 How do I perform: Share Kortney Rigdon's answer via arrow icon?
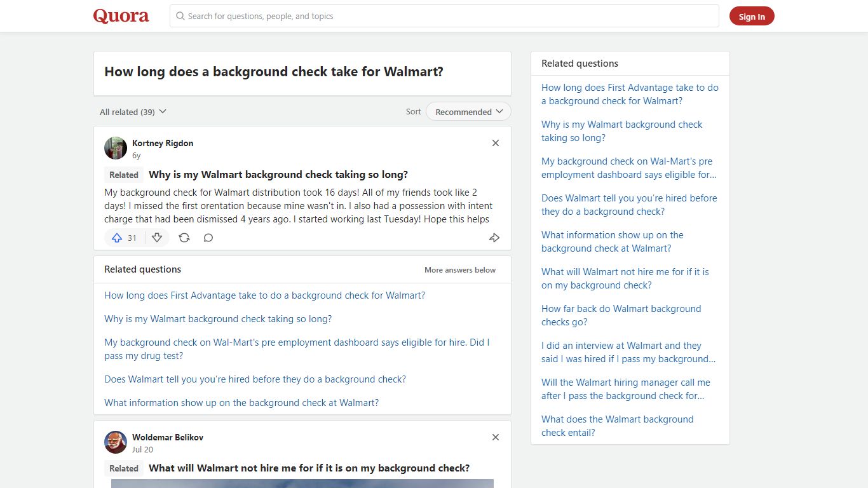click(x=494, y=238)
